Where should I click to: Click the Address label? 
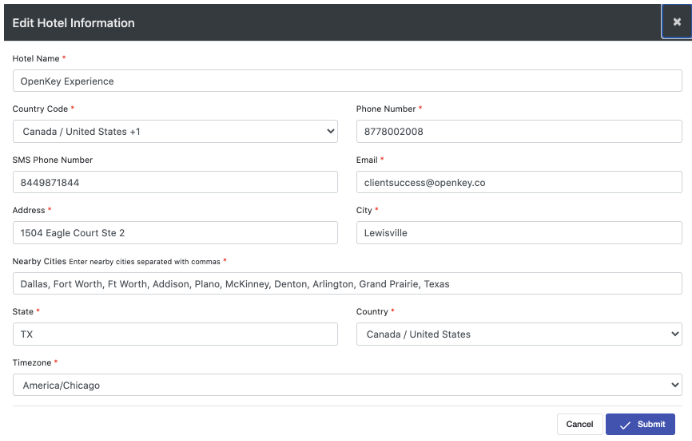29,210
